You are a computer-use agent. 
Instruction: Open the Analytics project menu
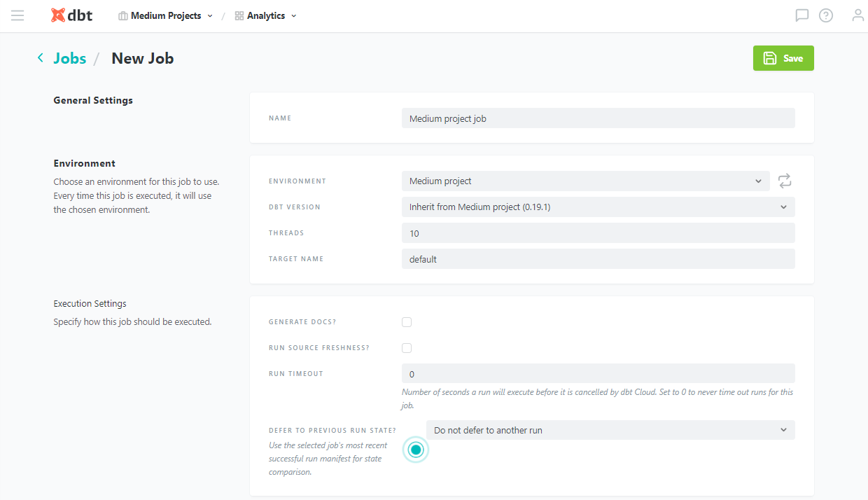click(x=266, y=15)
